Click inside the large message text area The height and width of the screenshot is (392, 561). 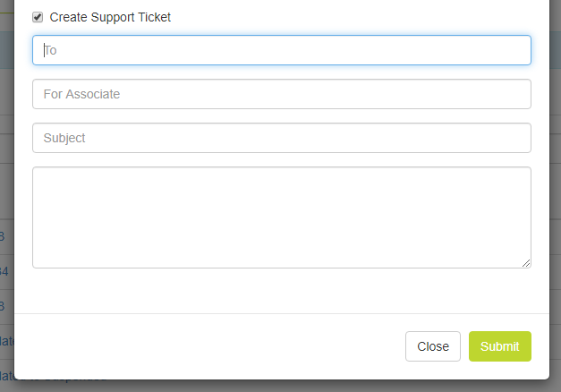(282, 217)
